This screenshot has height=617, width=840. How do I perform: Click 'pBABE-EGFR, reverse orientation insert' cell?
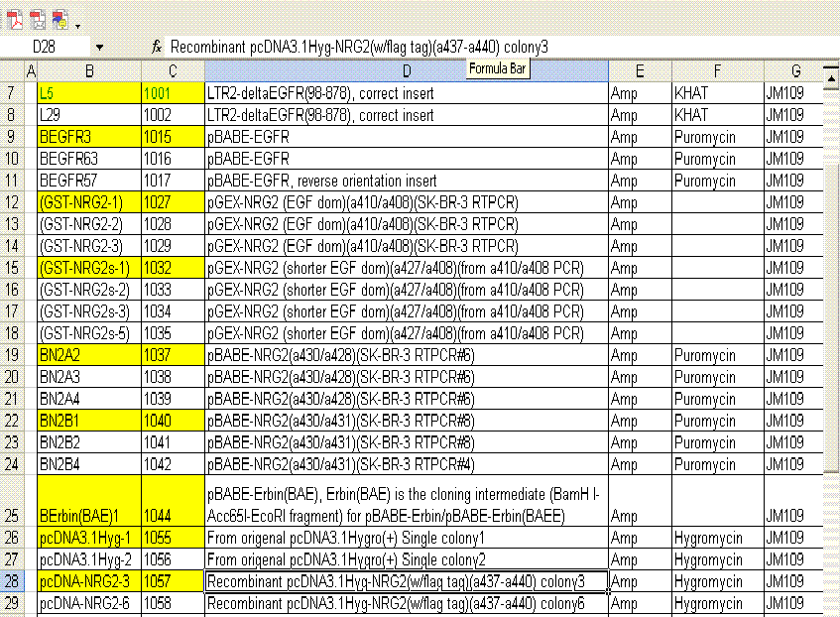point(407,181)
